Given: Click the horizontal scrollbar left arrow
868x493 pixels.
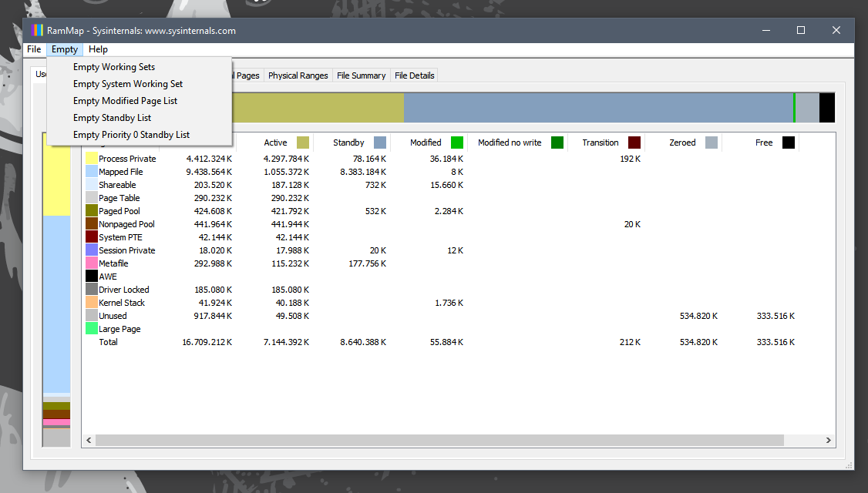Looking at the screenshot, I should click(x=89, y=441).
